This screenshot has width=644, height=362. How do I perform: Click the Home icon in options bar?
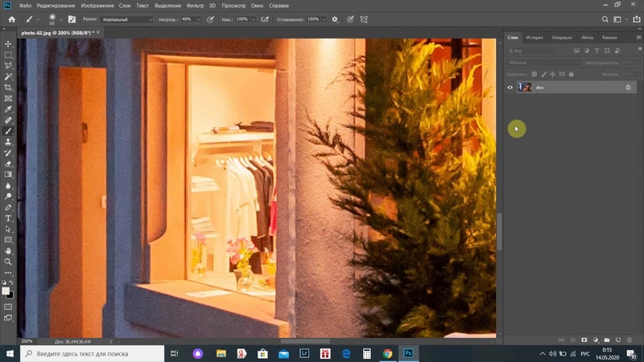(11, 19)
